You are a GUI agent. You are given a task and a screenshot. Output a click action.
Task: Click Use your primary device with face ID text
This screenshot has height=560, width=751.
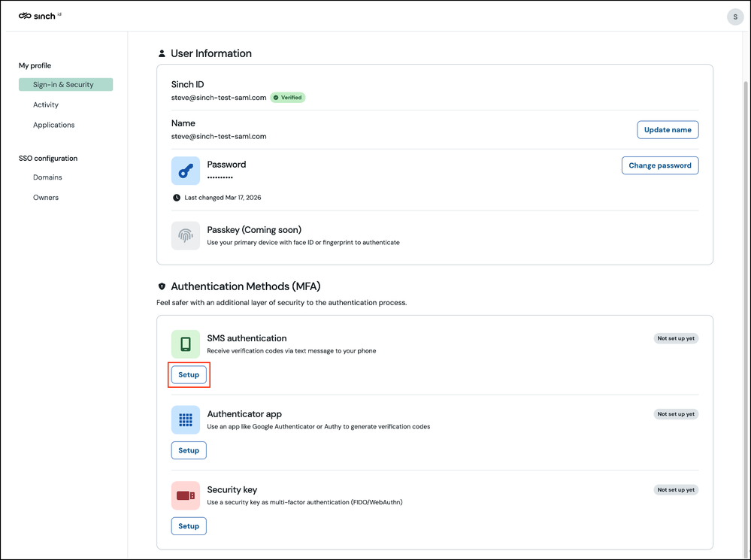(303, 242)
